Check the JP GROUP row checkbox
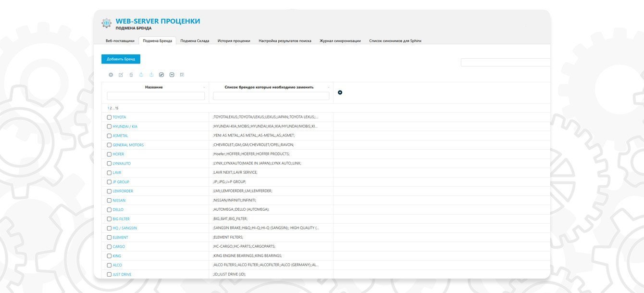The width and height of the screenshot is (644, 293). pyautogui.click(x=109, y=182)
